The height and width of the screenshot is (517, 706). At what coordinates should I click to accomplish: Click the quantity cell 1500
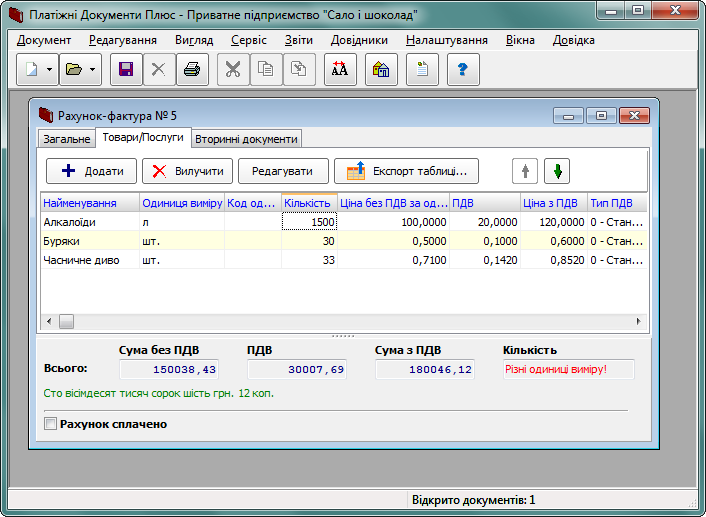(309, 222)
